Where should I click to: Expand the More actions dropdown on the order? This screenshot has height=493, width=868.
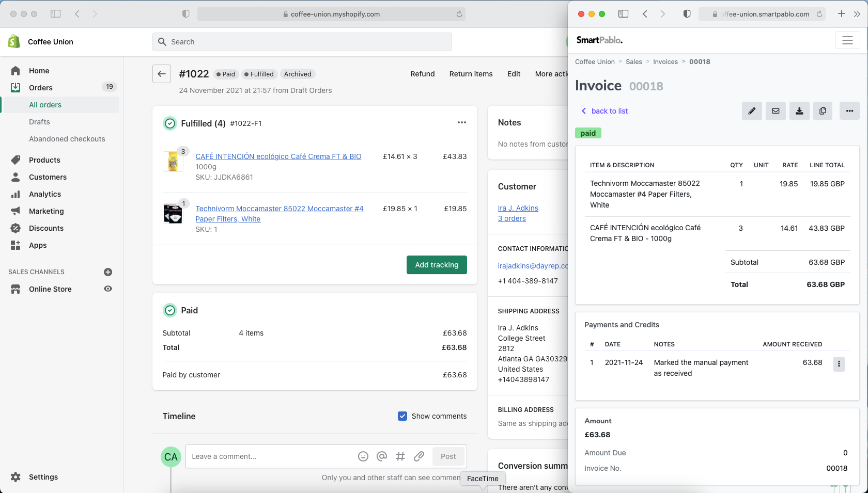(551, 74)
